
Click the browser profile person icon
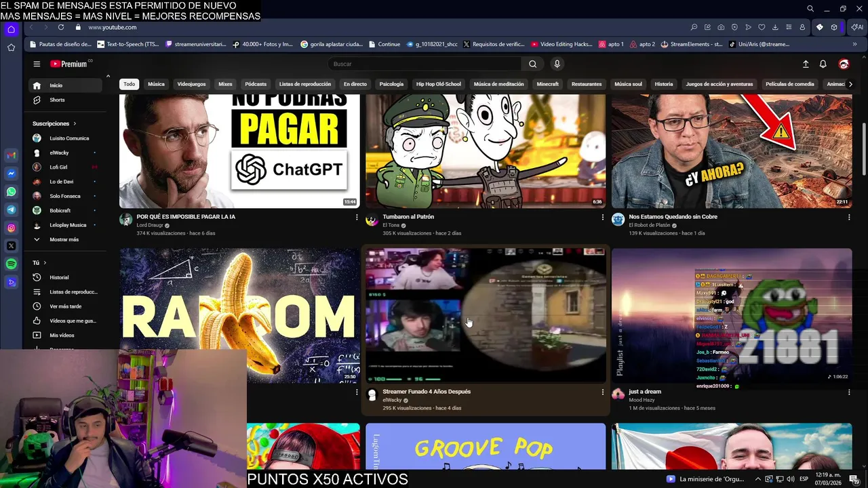(802, 27)
